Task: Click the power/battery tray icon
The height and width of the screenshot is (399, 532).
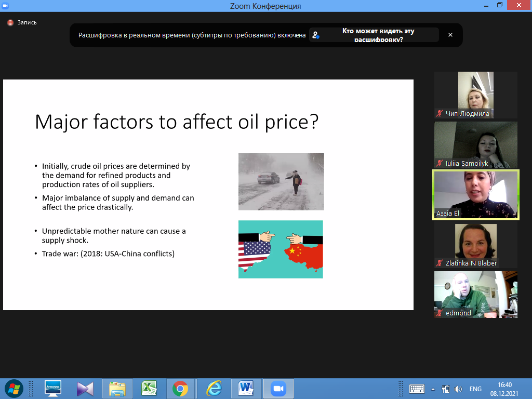Action: click(x=445, y=389)
